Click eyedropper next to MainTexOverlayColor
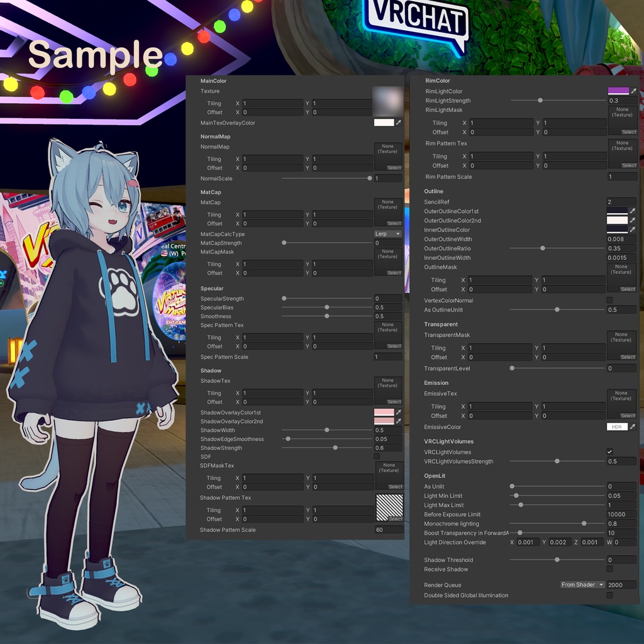This screenshot has height=644, width=644. pos(398,123)
